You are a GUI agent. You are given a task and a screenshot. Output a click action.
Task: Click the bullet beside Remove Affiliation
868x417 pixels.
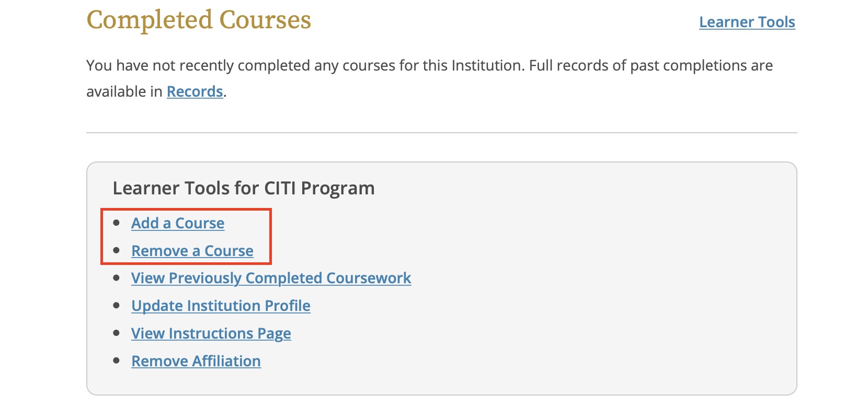117,361
